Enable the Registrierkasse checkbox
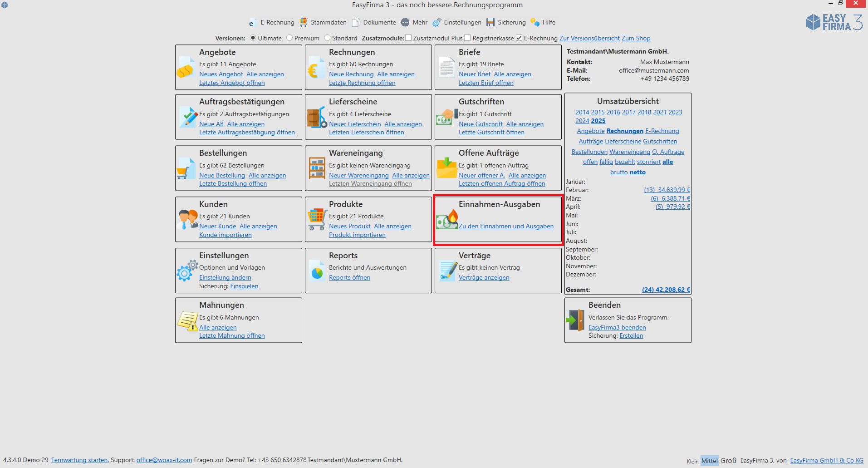 tap(468, 38)
